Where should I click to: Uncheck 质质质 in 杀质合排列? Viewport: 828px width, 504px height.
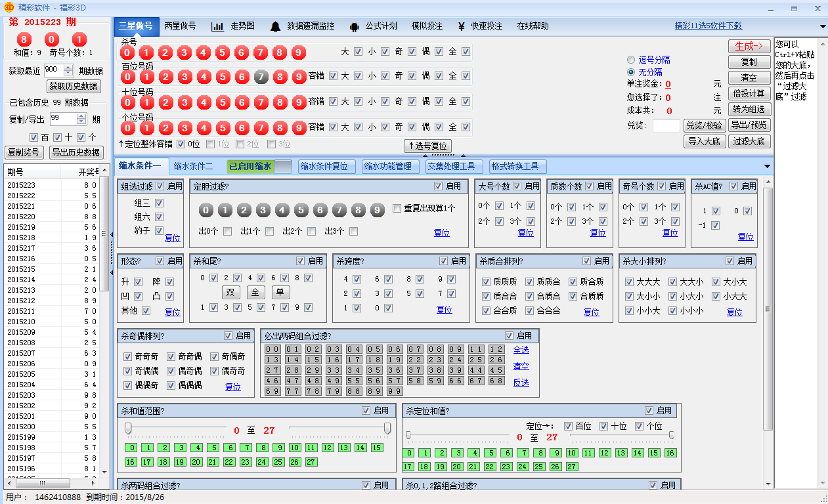486,282
